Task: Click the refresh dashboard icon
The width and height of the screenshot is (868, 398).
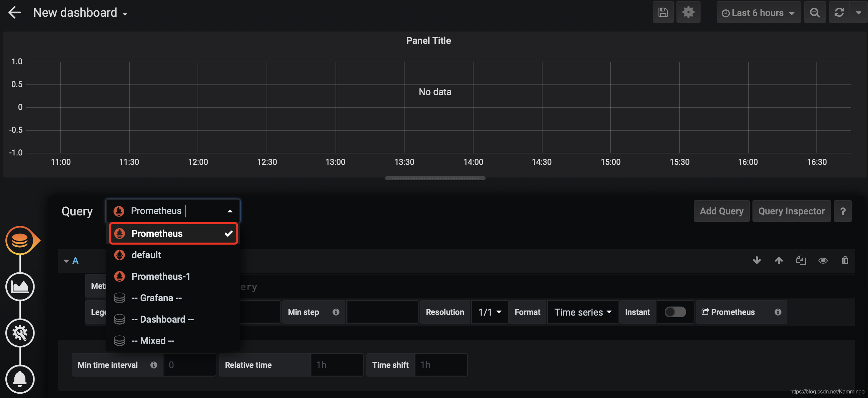Action: click(840, 12)
